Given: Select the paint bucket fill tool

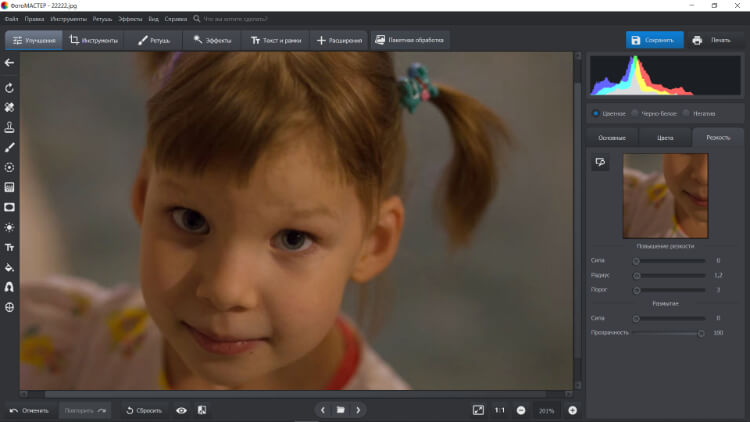Looking at the screenshot, I should pos(9,267).
